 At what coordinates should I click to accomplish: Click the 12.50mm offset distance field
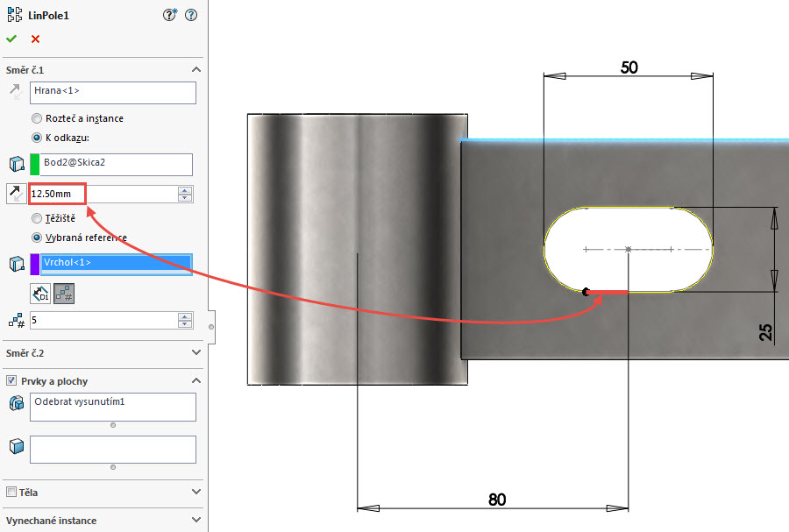[101, 194]
